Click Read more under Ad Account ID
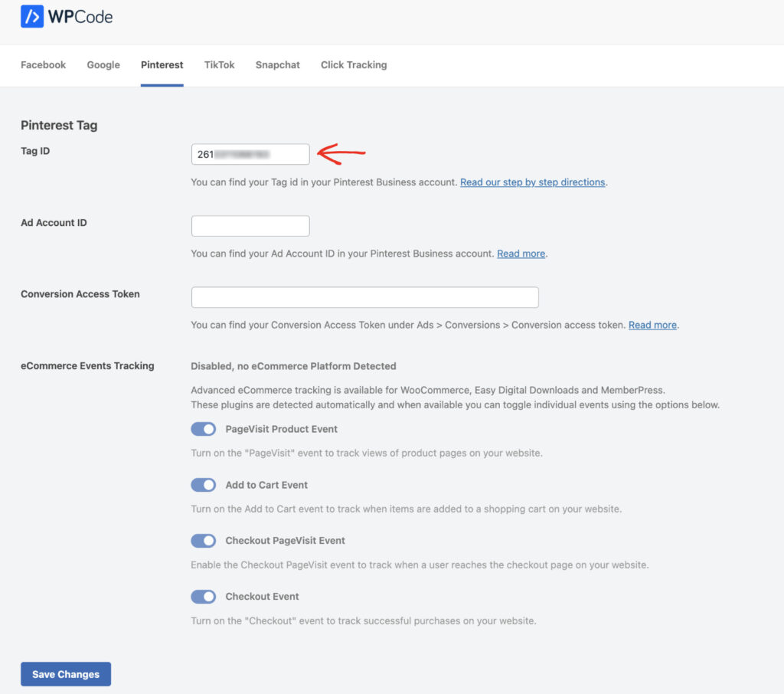 [521, 253]
